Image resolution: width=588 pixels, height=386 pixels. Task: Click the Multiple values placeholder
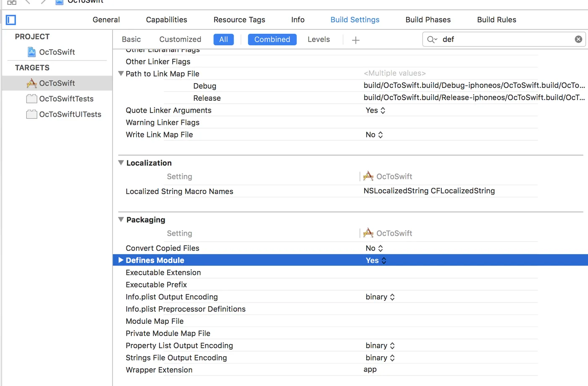click(395, 74)
